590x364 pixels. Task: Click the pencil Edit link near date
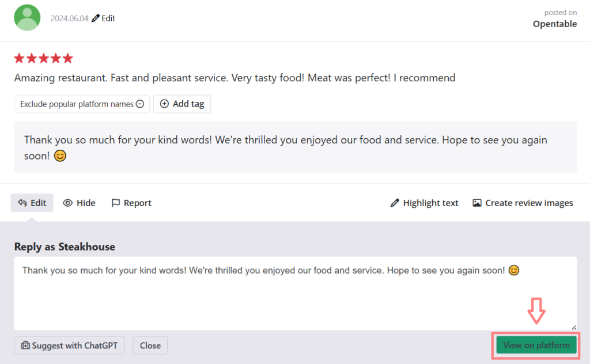pyautogui.click(x=104, y=18)
